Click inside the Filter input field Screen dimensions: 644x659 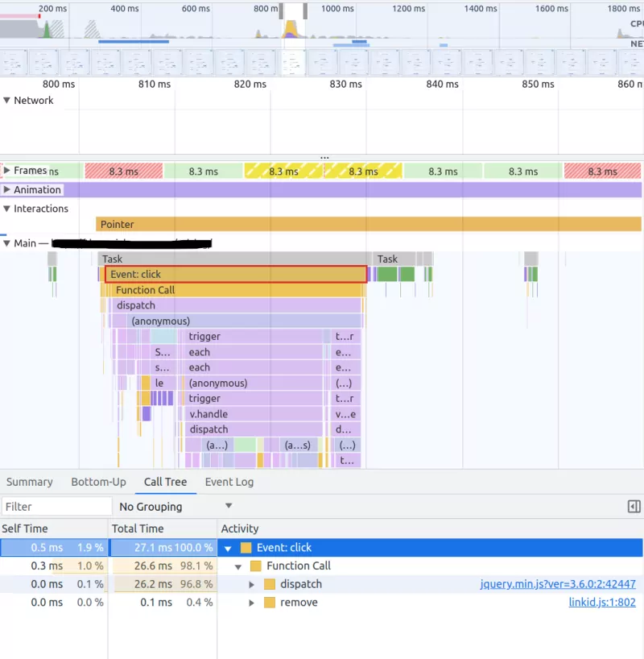pos(55,506)
